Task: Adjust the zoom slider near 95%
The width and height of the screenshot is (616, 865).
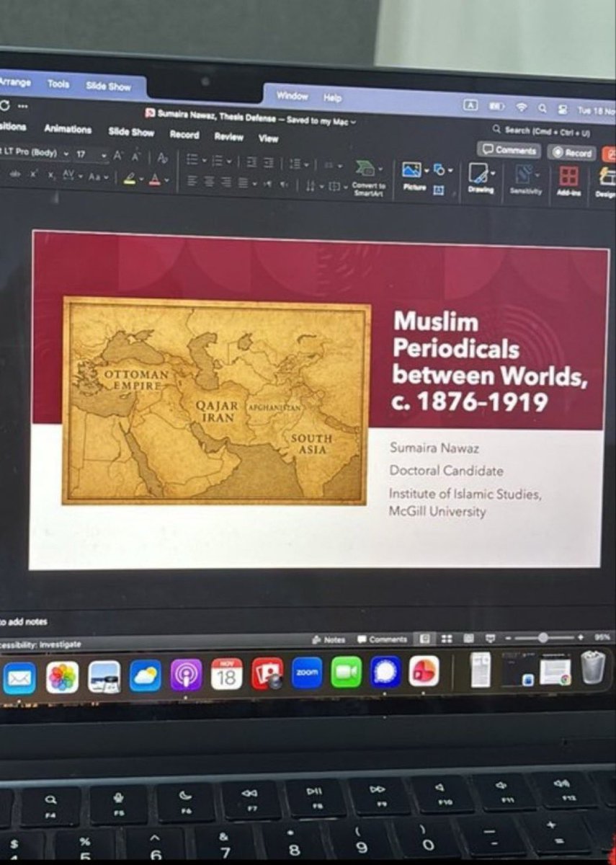Action: (x=543, y=638)
